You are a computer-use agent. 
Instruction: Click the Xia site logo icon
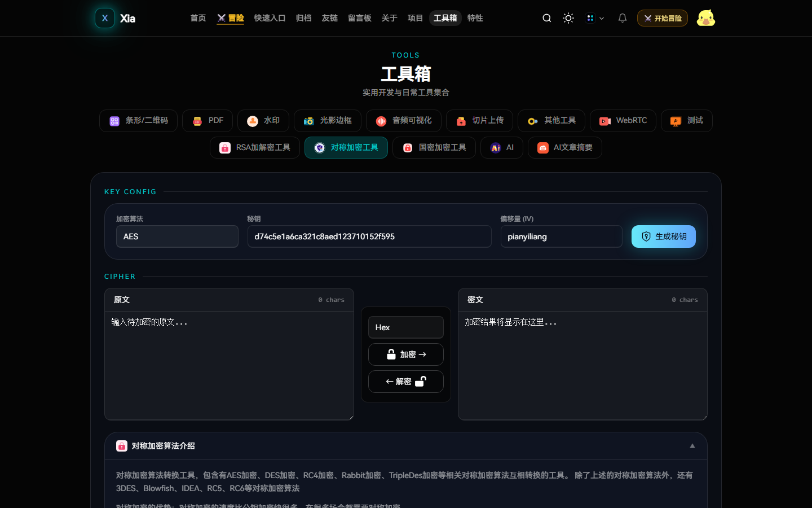105,18
